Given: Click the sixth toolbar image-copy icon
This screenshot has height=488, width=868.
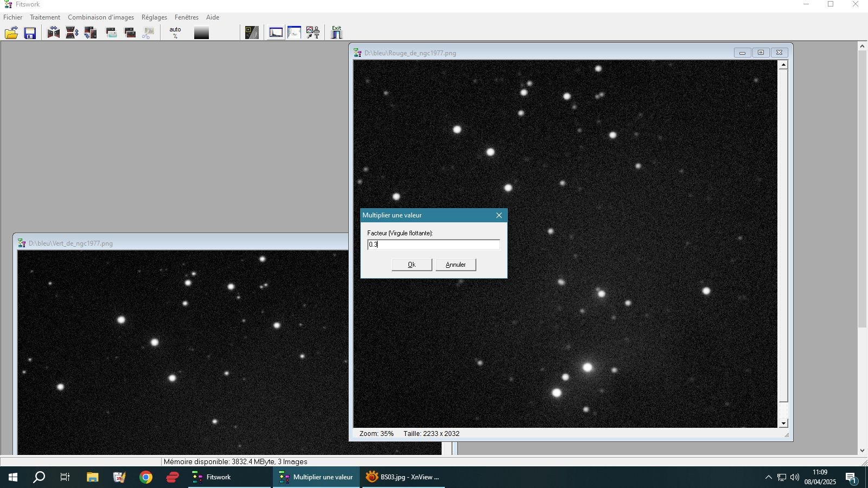Looking at the screenshot, I should click(111, 33).
